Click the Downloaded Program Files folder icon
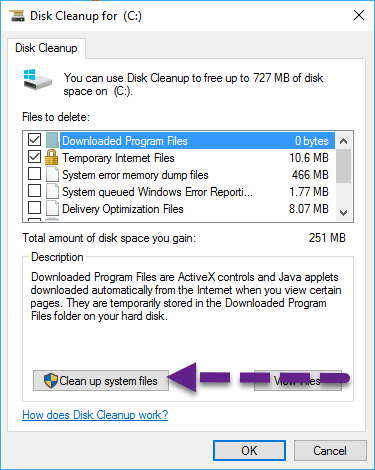 (52, 140)
